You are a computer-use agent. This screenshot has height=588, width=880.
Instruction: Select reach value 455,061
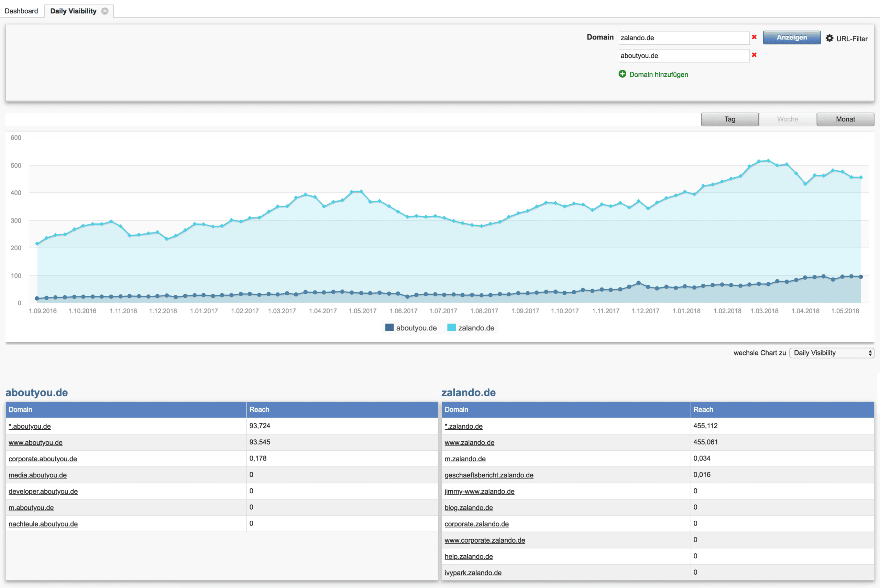705,442
